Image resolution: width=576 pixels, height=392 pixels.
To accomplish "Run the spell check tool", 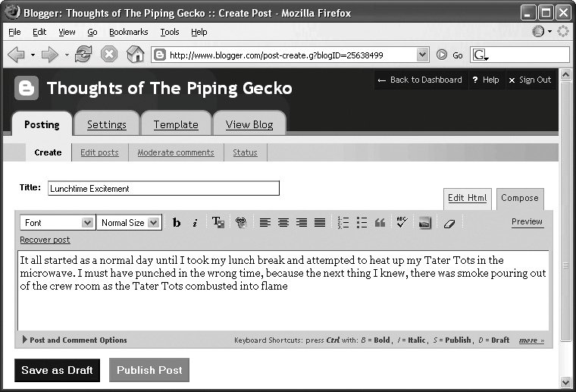I will [402, 222].
